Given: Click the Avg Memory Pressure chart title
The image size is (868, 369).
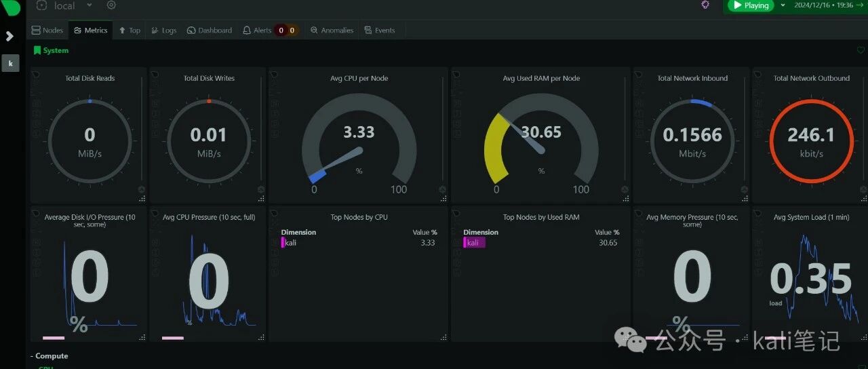Looking at the screenshot, I should click(692, 220).
